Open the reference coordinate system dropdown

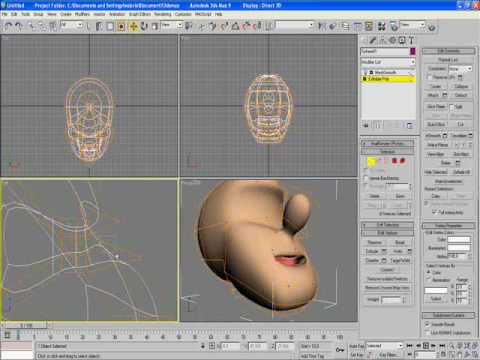[x=172, y=25]
